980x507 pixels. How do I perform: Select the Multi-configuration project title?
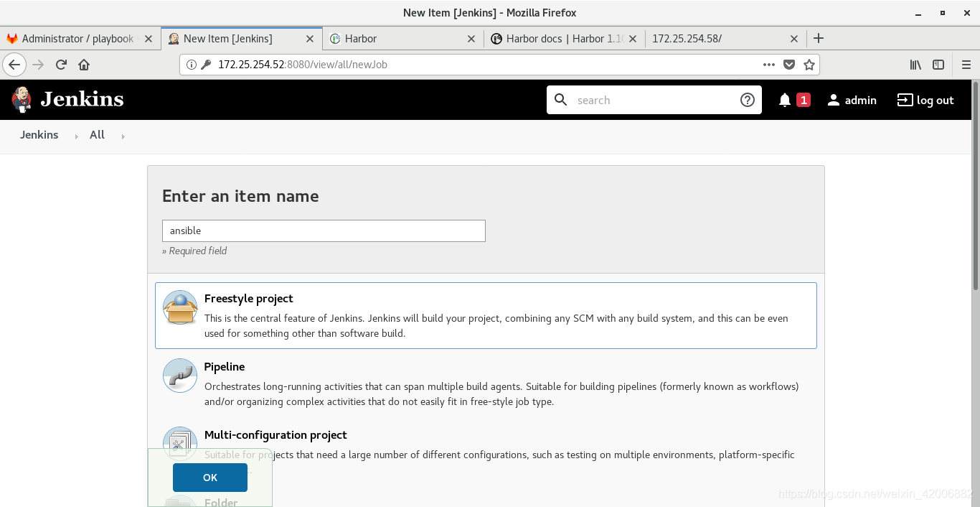(275, 435)
